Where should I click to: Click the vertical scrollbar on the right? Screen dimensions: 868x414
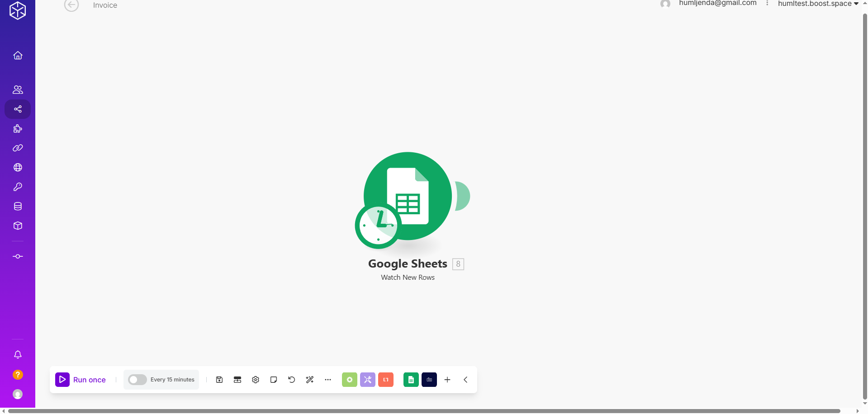click(865, 206)
